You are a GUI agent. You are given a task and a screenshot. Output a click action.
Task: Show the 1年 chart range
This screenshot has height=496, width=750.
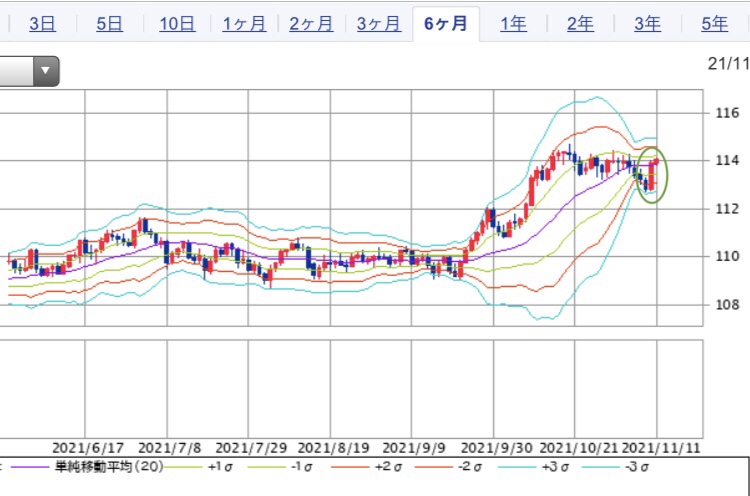click(x=513, y=23)
